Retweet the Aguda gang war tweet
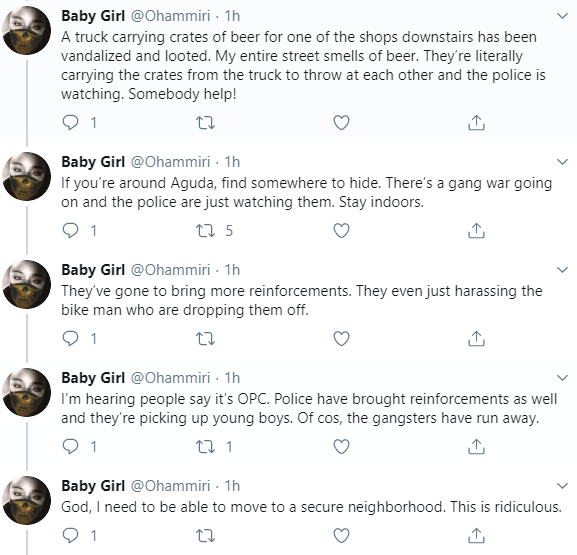This screenshot has height=555, width=577. [x=205, y=231]
